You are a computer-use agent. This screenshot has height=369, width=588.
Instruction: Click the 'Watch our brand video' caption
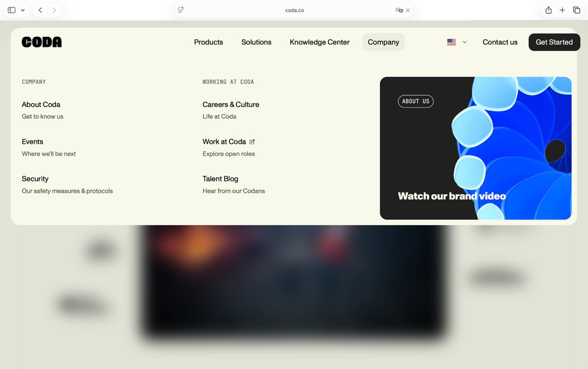pyautogui.click(x=452, y=196)
